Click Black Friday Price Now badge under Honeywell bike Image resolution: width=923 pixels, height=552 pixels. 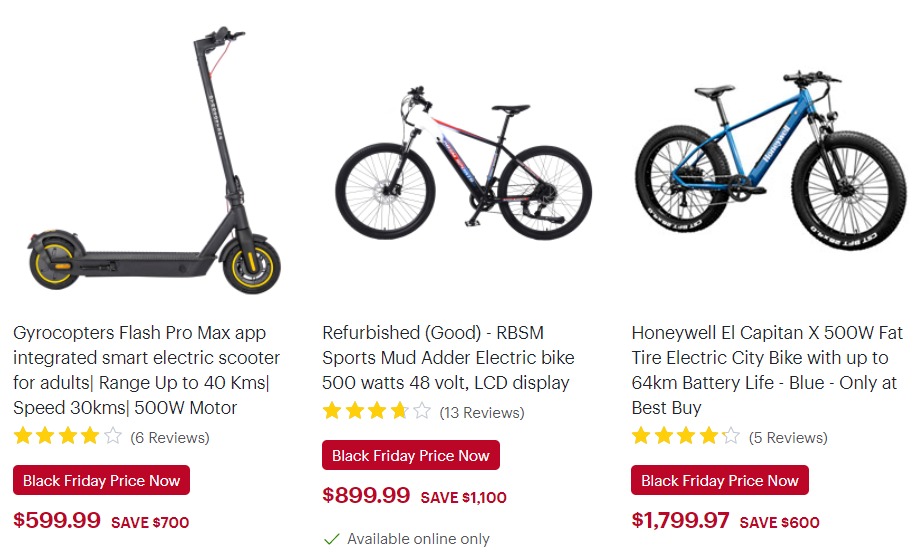(x=720, y=480)
